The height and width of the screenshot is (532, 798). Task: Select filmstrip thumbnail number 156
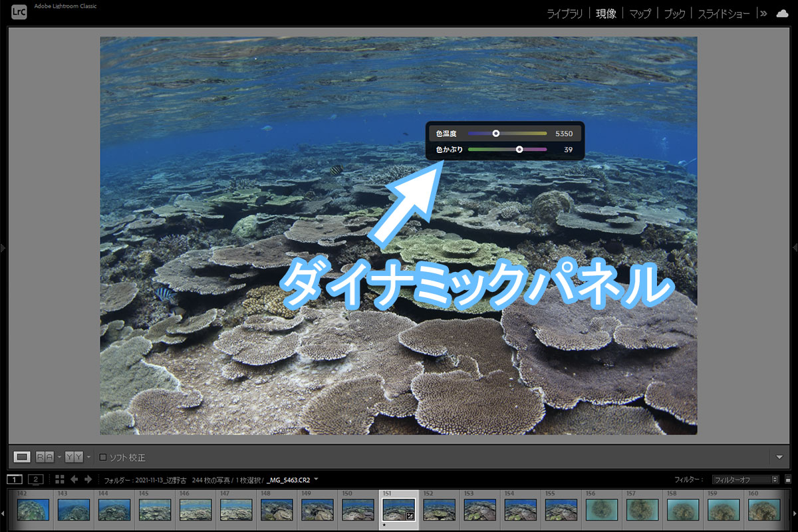point(602,509)
